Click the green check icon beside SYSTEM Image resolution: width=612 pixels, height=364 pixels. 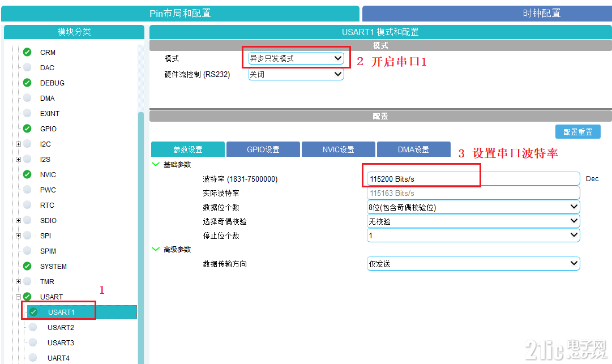coord(27,266)
